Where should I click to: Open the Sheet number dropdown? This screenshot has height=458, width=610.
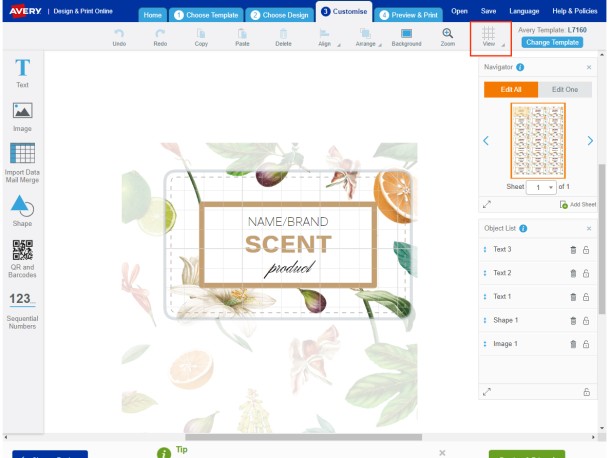coord(541,187)
